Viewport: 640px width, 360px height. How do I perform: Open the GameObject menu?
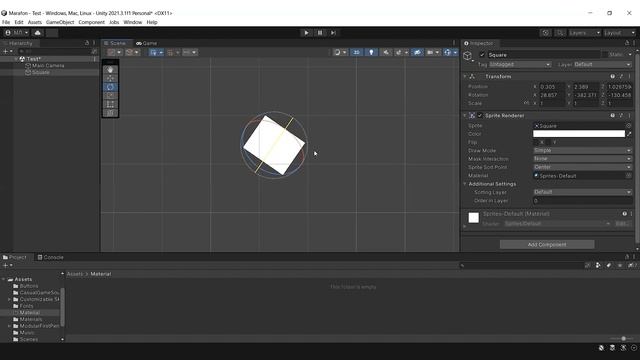pyautogui.click(x=60, y=22)
